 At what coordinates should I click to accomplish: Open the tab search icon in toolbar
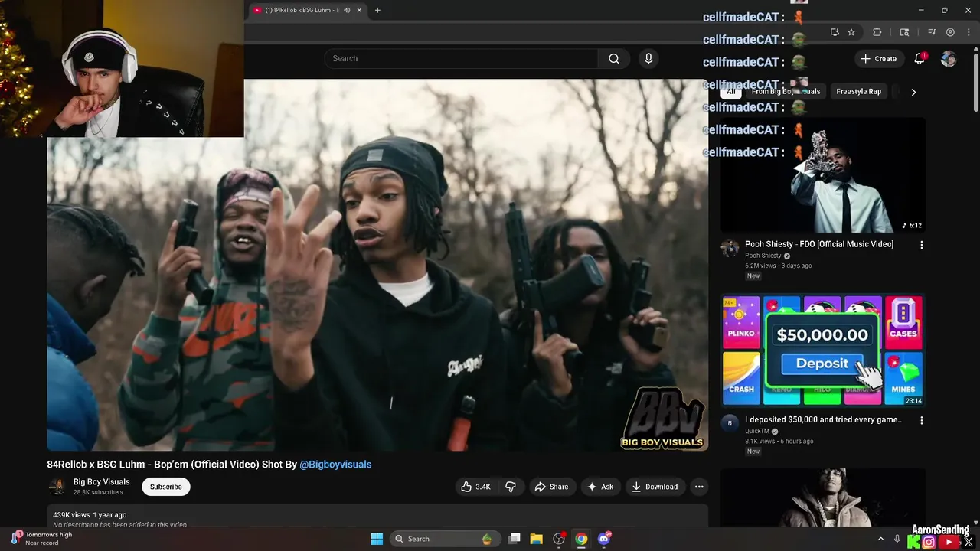(904, 32)
